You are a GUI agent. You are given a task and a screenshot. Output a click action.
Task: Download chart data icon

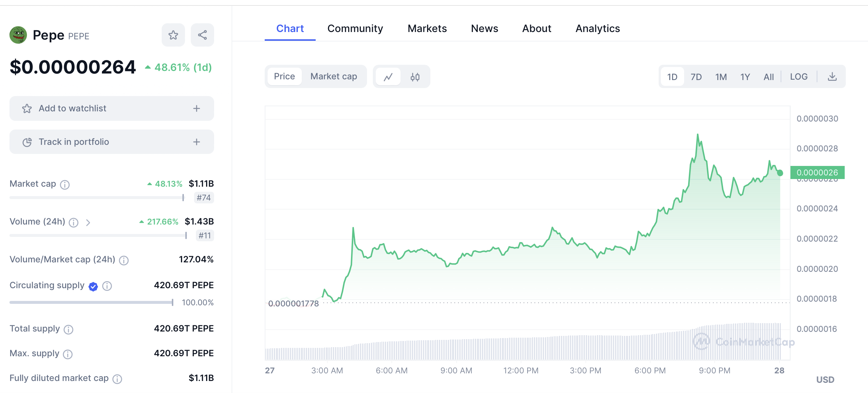tap(832, 77)
